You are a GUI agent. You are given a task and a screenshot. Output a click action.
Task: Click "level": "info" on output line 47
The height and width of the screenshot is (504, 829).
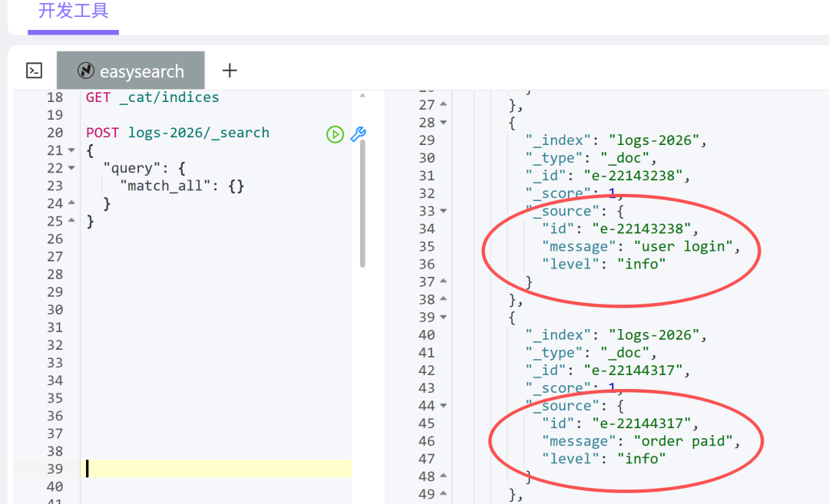[x=604, y=459]
